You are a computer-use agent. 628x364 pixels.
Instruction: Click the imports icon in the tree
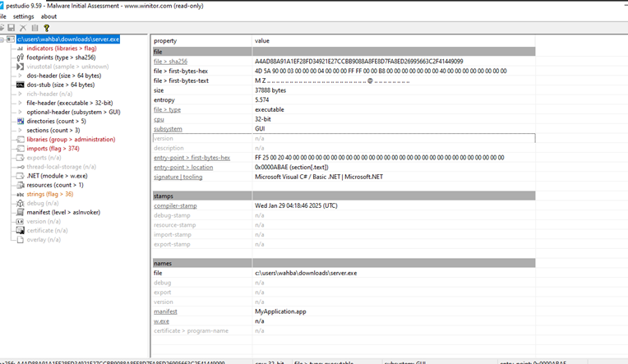pyautogui.click(x=20, y=149)
